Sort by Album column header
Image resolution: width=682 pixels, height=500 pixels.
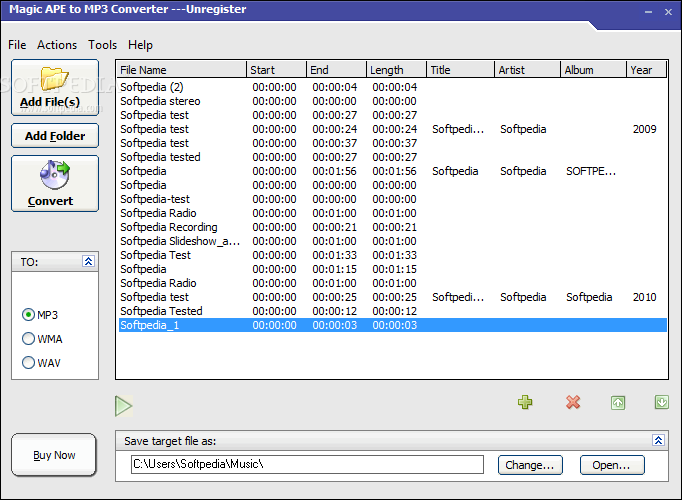(x=593, y=70)
